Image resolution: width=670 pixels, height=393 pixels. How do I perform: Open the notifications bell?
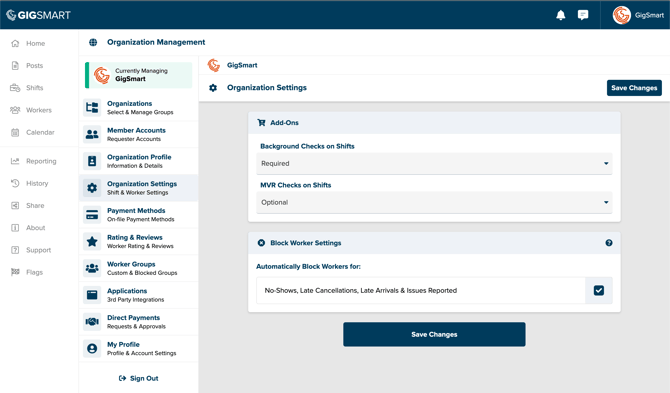pos(561,15)
